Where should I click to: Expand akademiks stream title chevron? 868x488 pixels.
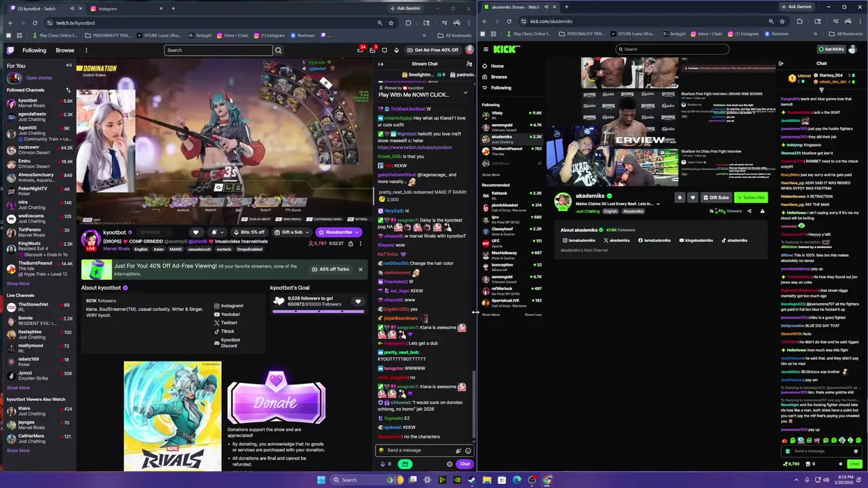[657, 204]
